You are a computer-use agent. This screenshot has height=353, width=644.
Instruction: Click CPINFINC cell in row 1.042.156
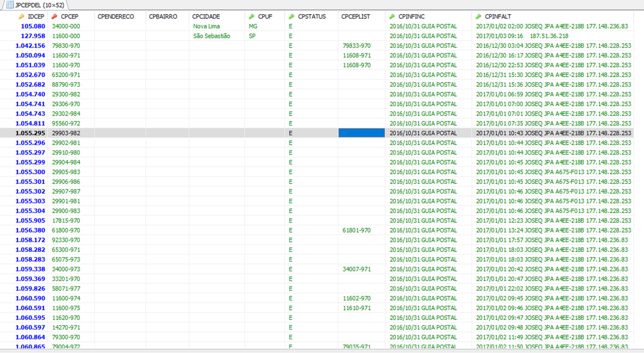coord(423,45)
